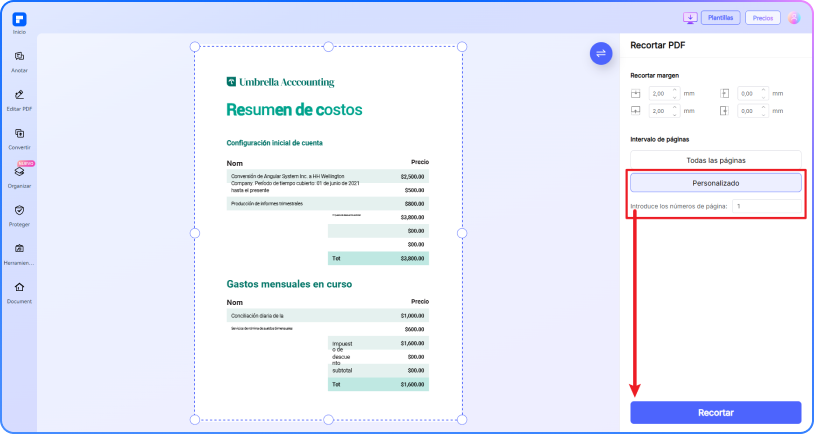Click the NUEVO badge on Organizar
Screen dimensions: 814x434
26,164
